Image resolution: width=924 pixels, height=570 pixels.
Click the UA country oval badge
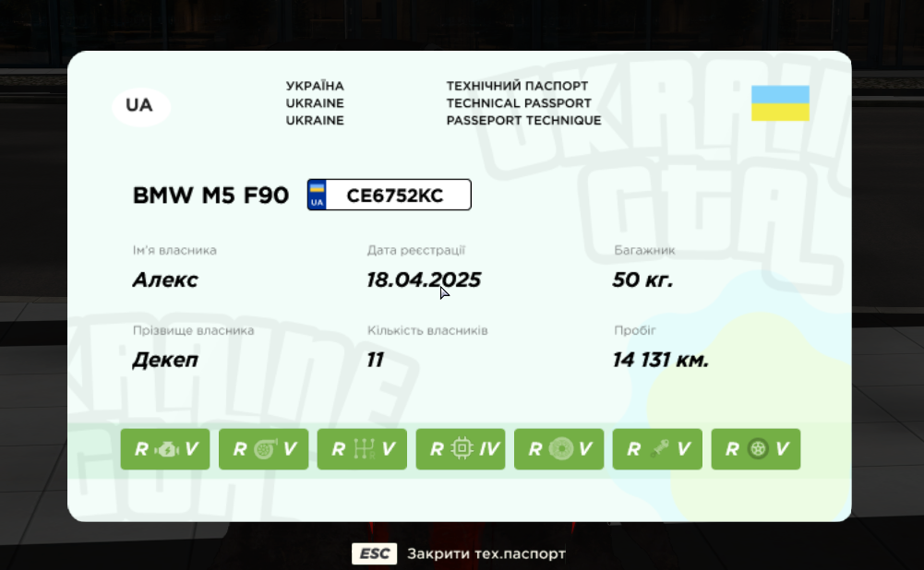pos(141,106)
